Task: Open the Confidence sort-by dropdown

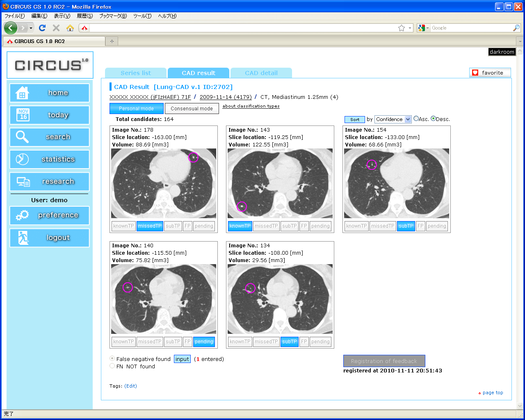Action: point(393,119)
